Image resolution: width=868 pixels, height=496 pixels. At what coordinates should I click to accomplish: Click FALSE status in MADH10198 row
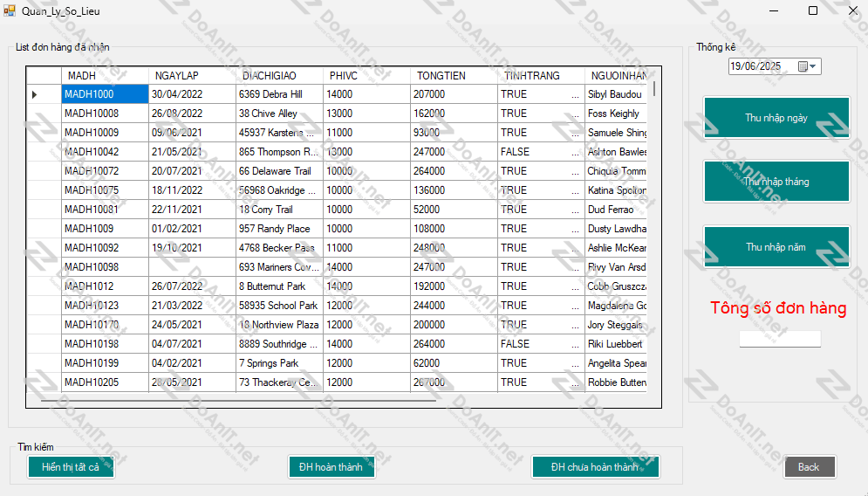click(541, 344)
